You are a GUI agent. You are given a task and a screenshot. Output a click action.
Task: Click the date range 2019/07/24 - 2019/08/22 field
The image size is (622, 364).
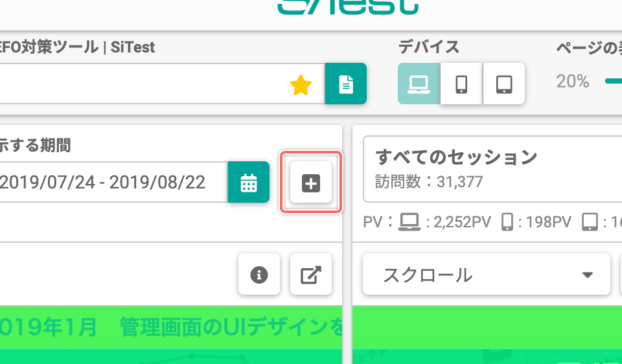tap(113, 182)
